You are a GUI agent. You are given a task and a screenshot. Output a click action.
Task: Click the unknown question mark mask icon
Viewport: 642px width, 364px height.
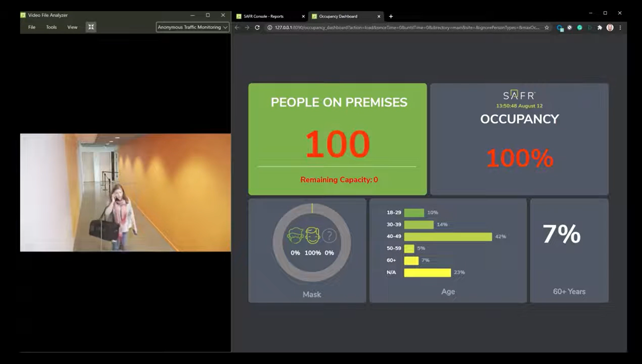tap(329, 236)
